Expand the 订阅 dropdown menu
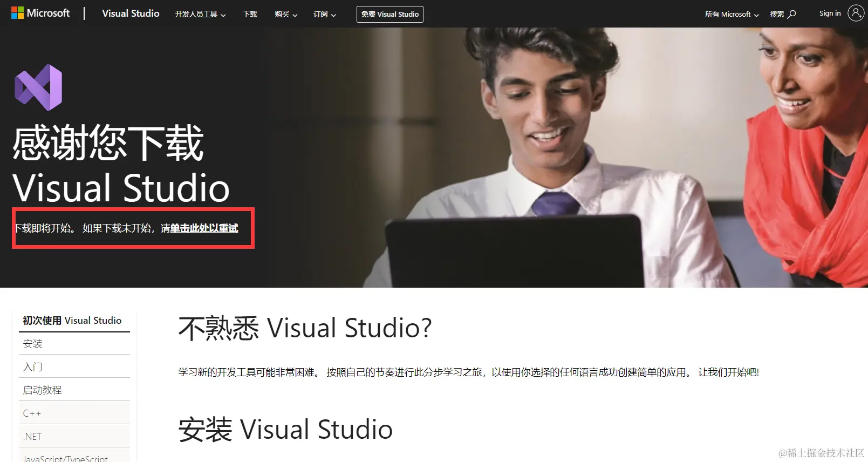Image resolution: width=868 pixels, height=462 pixels. [x=325, y=14]
